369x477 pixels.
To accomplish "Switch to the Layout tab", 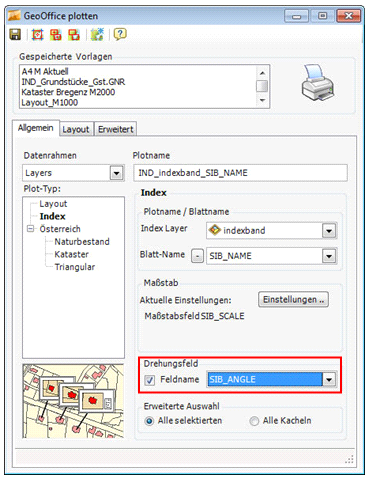I will 76,129.
